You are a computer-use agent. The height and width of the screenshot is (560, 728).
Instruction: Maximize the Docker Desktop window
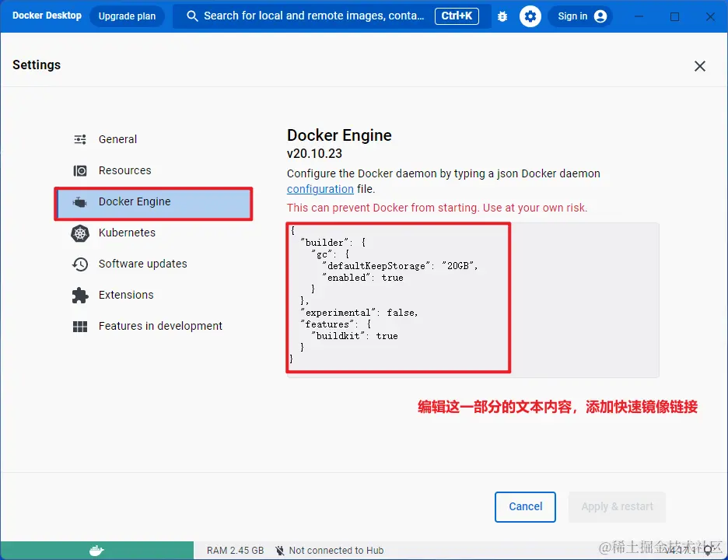click(674, 16)
